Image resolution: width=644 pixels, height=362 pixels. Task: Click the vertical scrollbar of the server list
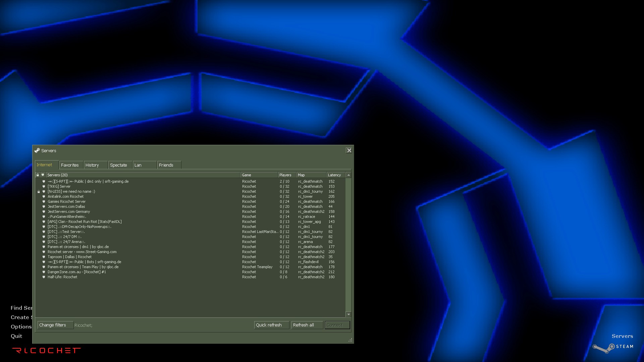coord(348,245)
